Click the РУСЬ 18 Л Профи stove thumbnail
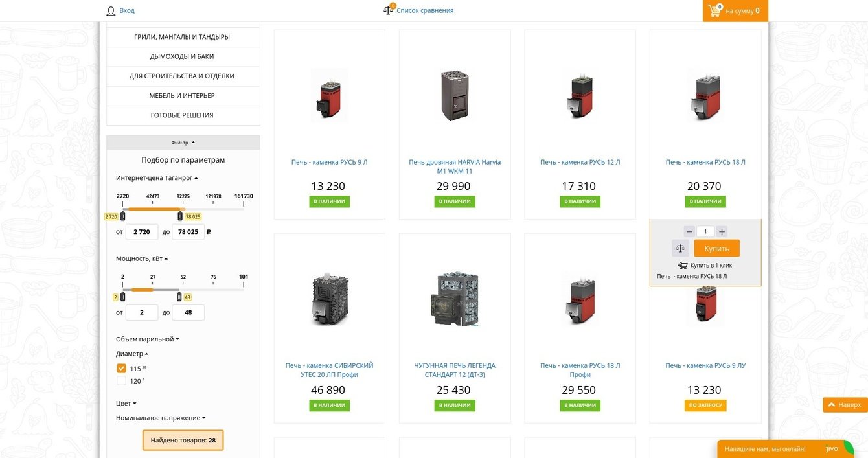The image size is (868, 458). click(x=580, y=299)
